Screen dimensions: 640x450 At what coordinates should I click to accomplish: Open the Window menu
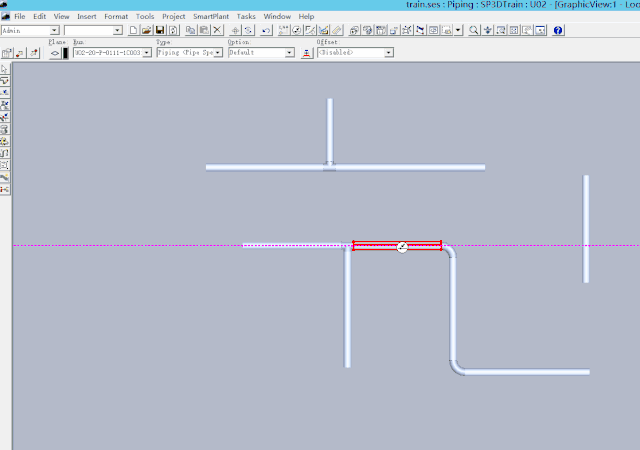coord(277,16)
